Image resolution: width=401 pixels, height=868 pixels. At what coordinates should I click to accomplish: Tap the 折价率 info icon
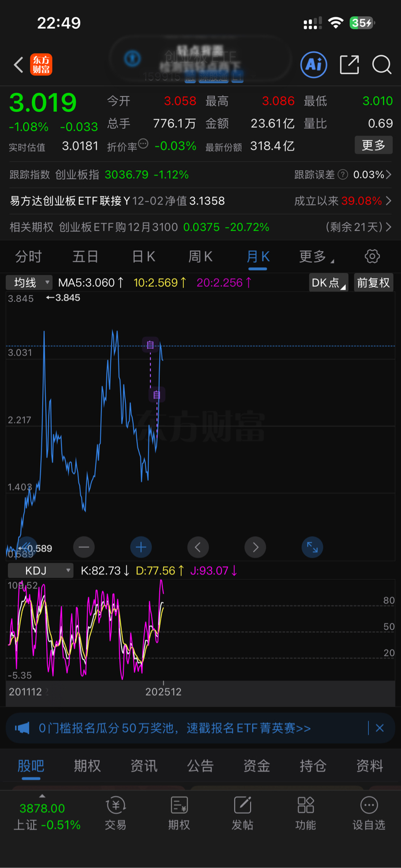pos(143,144)
